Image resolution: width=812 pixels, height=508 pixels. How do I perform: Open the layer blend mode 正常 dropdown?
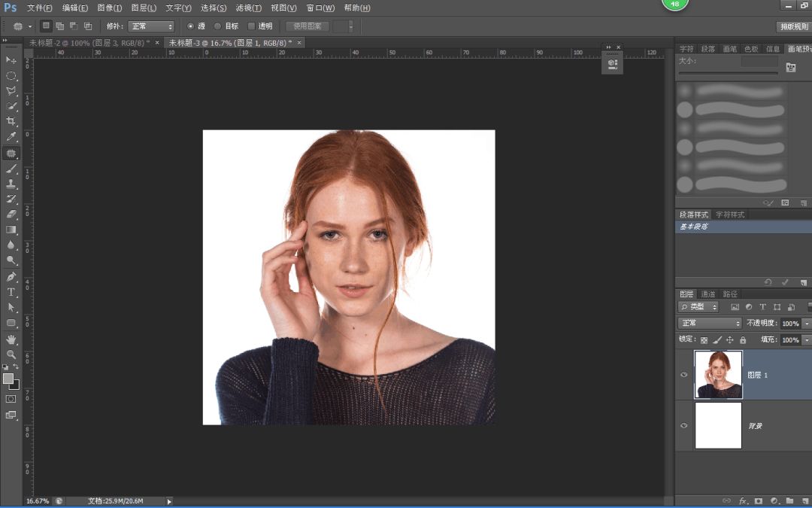click(709, 323)
